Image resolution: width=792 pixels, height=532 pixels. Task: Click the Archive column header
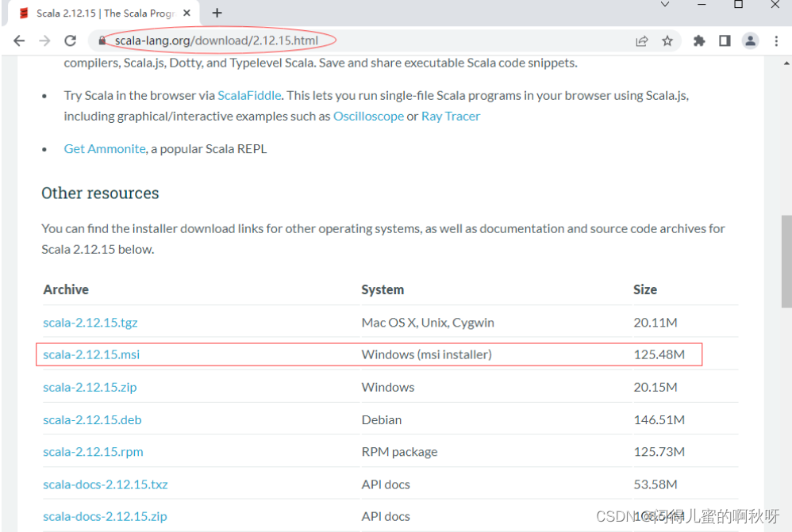pyautogui.click(x=66, y=289)
